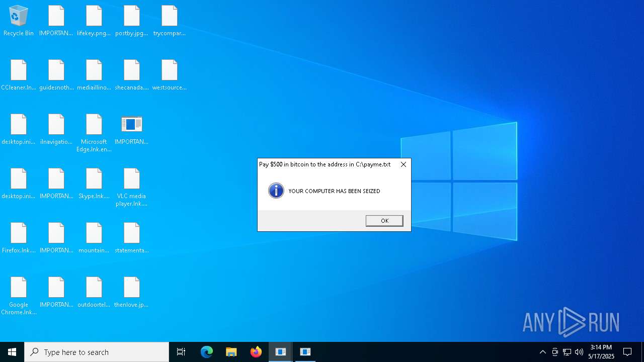Select Firefox.lnk file icon

point(19,238)
